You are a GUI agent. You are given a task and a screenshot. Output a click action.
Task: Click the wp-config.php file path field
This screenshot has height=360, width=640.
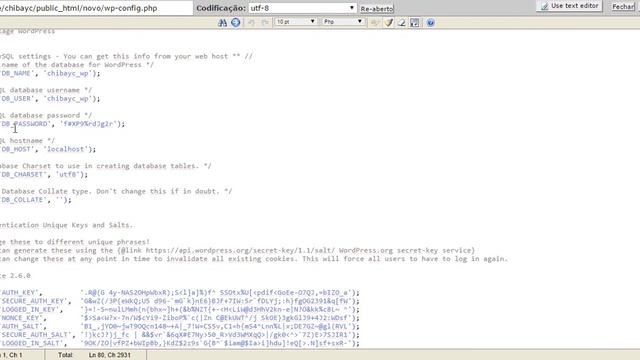click(x=96, y=8)
